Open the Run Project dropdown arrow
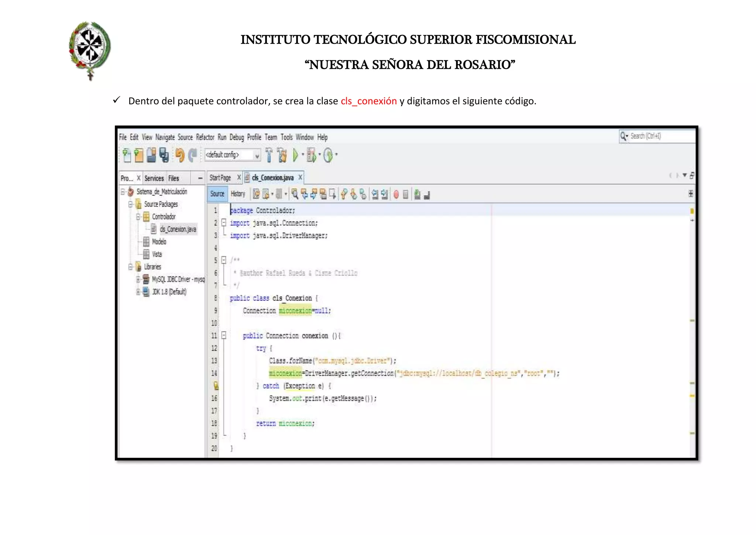The height and width of the screenshot is (535, 756). [x=303, y=155]
